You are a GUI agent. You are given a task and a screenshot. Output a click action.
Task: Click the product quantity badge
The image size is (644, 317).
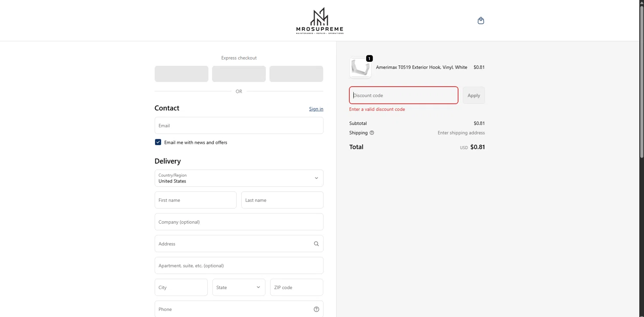click(x=369, y=58)
